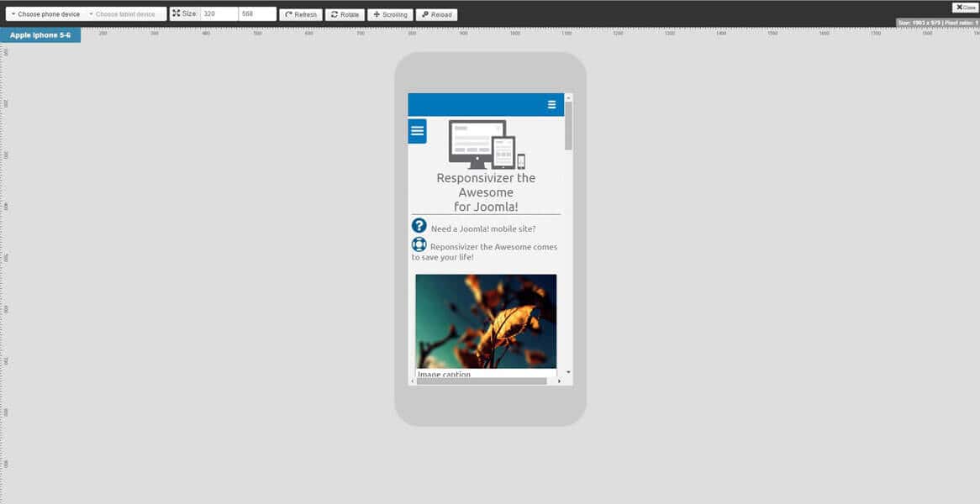The image size is (980, 504).
Task: Click the Close button in the top bar
Action: (x=965, y=8)
